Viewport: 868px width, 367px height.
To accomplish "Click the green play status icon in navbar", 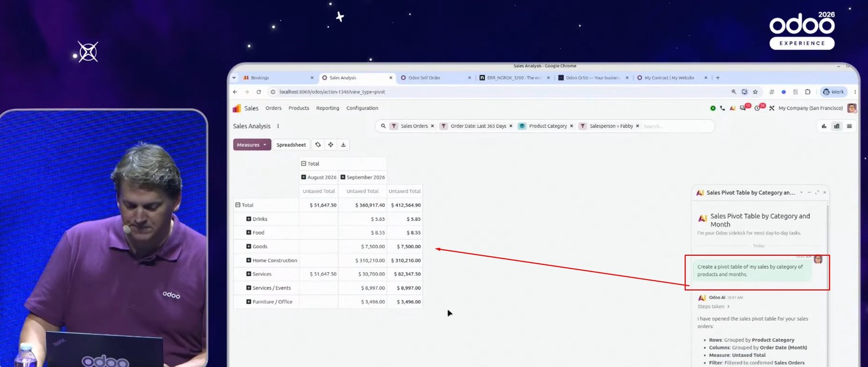I will [x=713, y=108].
